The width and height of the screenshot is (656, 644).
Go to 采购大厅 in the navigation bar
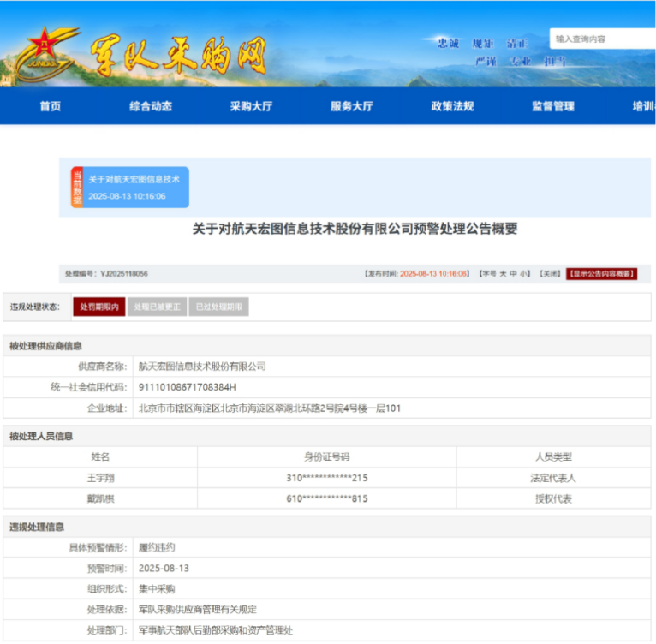pyautogui.click(x=251, y=106)
